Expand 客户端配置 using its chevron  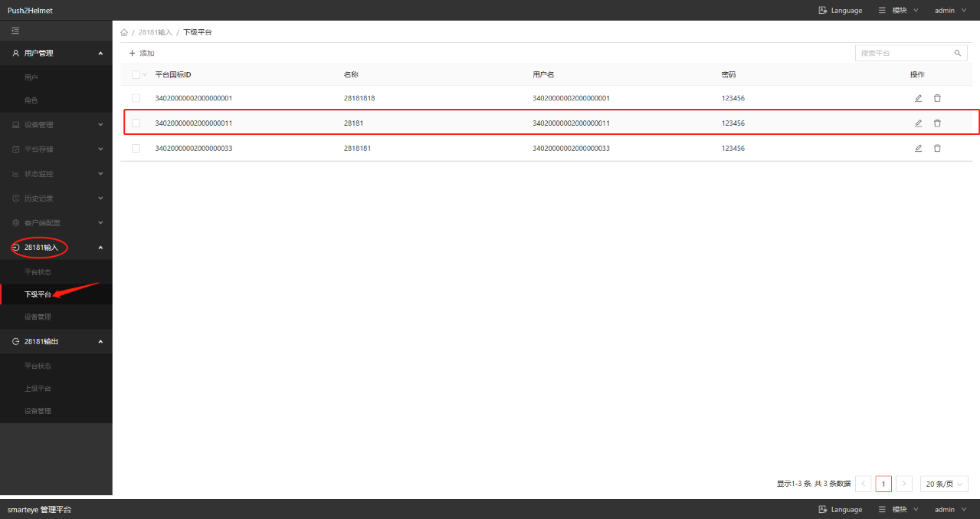(x=100, y=222)
